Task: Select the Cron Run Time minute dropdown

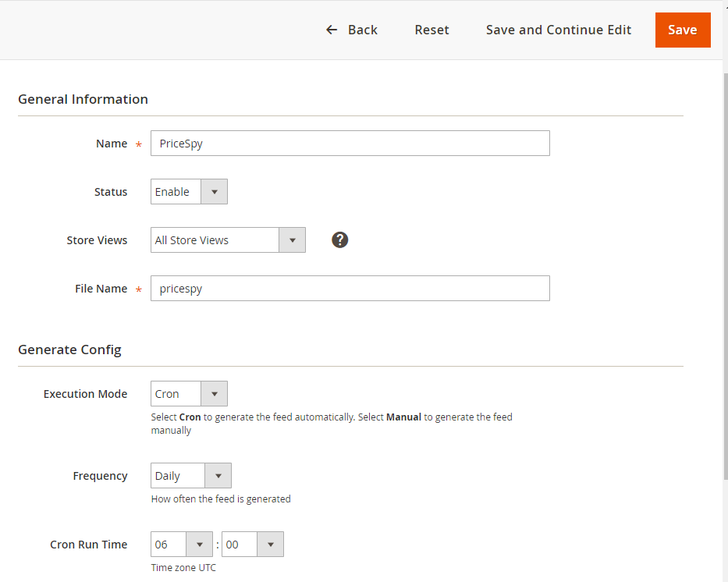Action: tap(253, 544)
